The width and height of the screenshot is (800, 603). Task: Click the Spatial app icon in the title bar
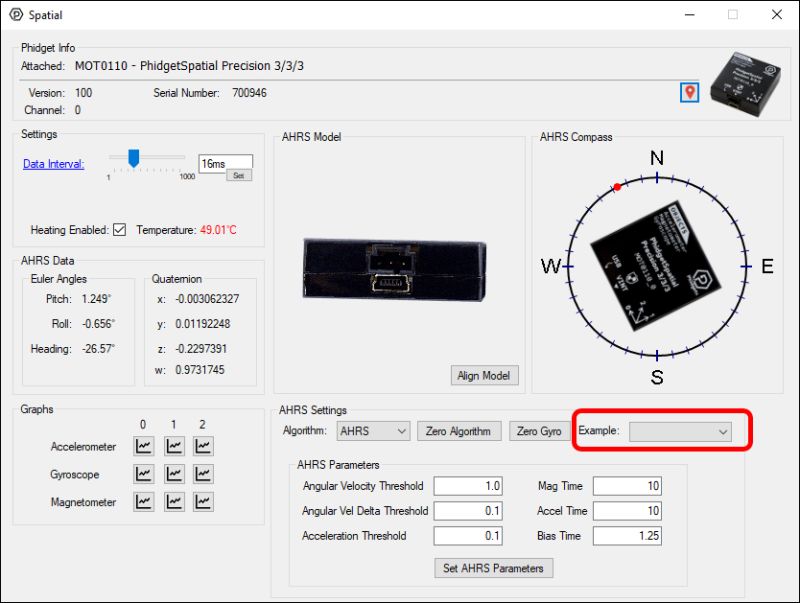pyautogui.click(x=15, y=15)
